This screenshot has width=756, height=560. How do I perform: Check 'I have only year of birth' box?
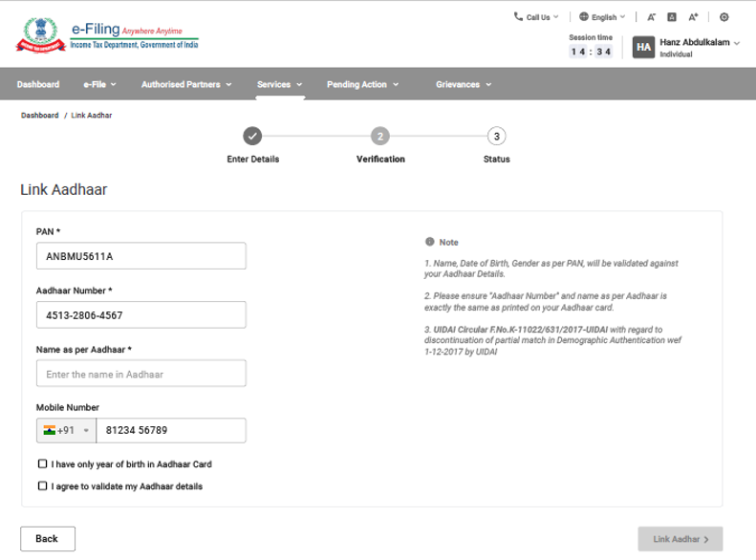point(42,464)
